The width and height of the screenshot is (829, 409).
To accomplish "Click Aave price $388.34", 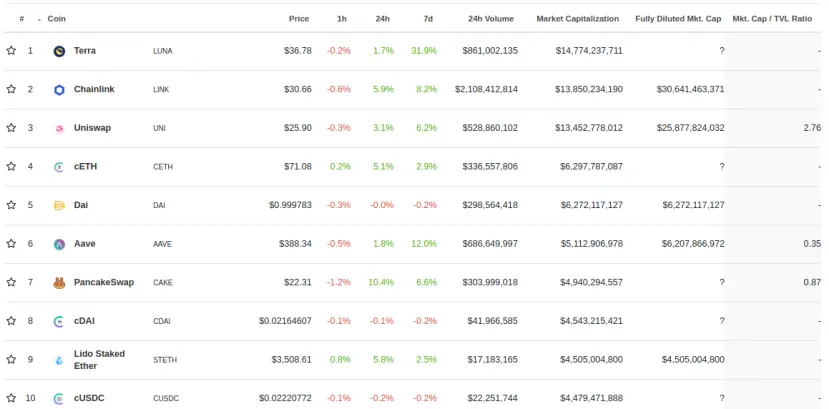I will click(296, 244).
